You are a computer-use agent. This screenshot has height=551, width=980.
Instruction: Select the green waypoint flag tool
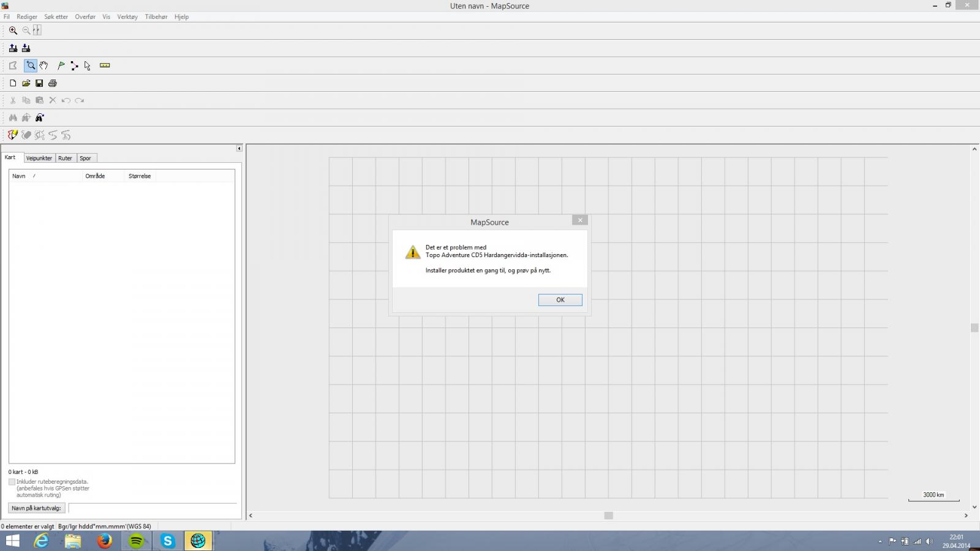point(61,66)
